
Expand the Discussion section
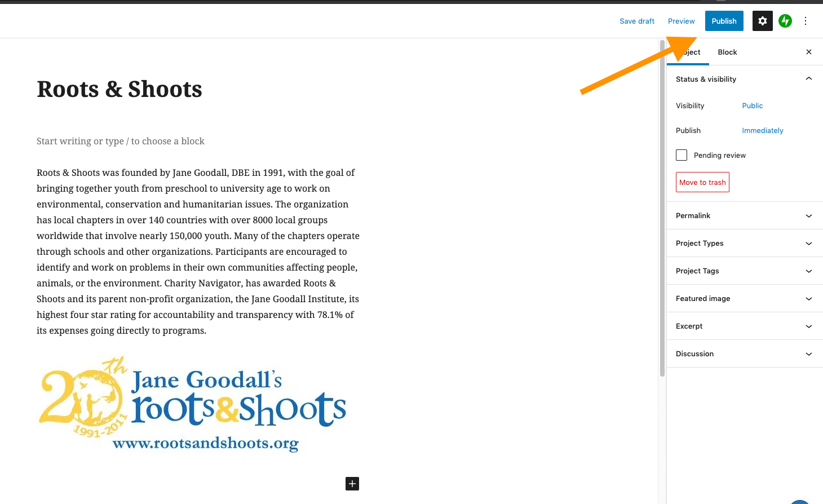(745, 353)
